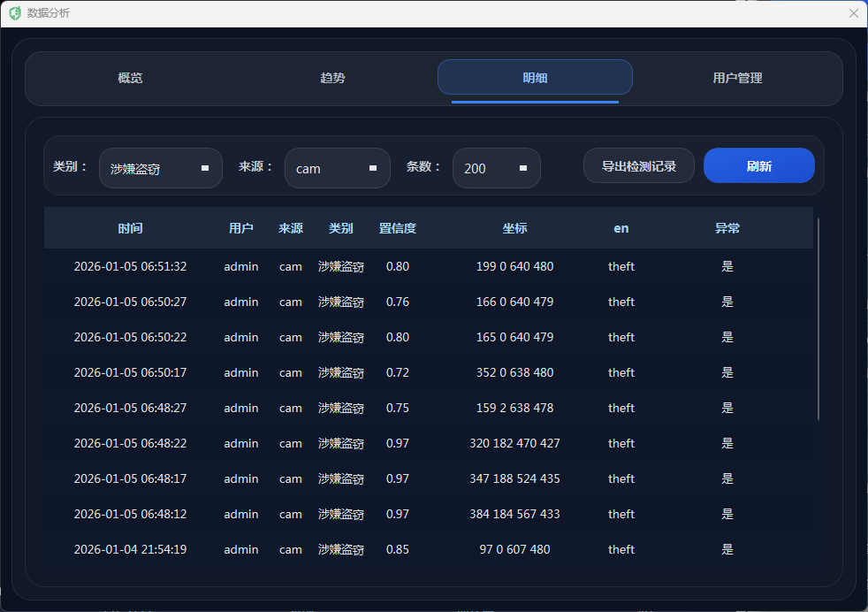Click the confidence value 0.85
This screenshot has width=868, height=612.
coord(398,550)
